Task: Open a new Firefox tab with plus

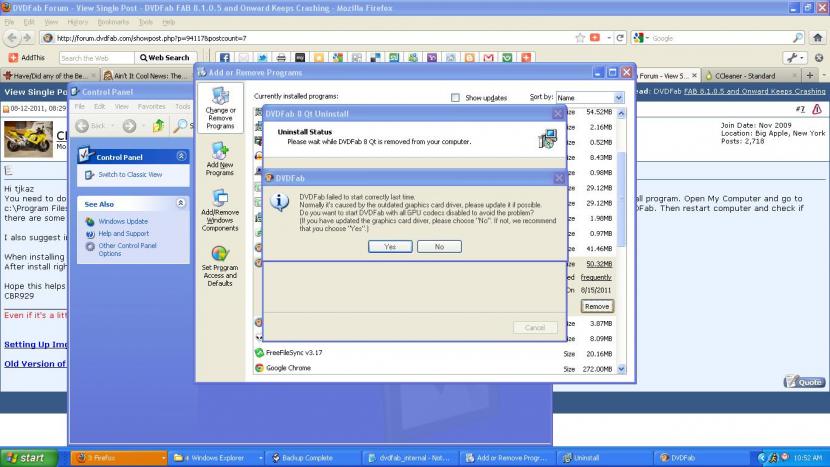Action: point(809,76)
